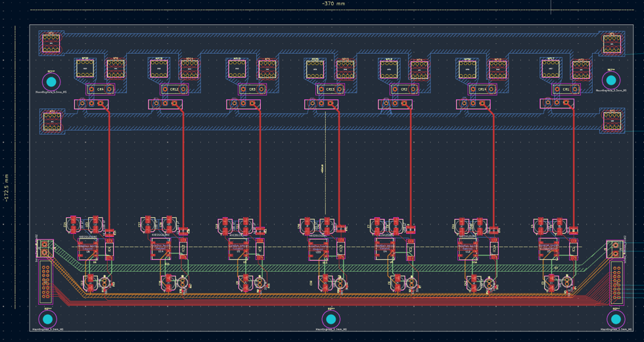644x342 pixels.
Task: Select the NP19 footprint
Action: [237, 68]
